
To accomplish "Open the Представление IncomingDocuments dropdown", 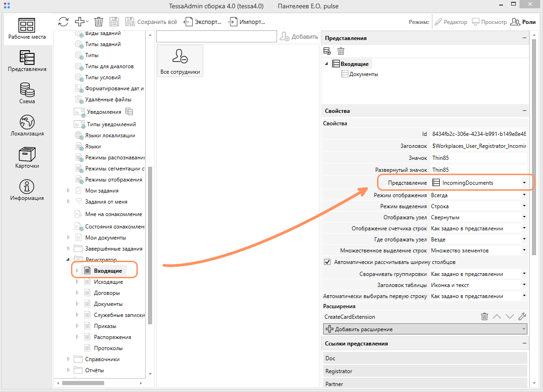I will [x=524, y=183].
